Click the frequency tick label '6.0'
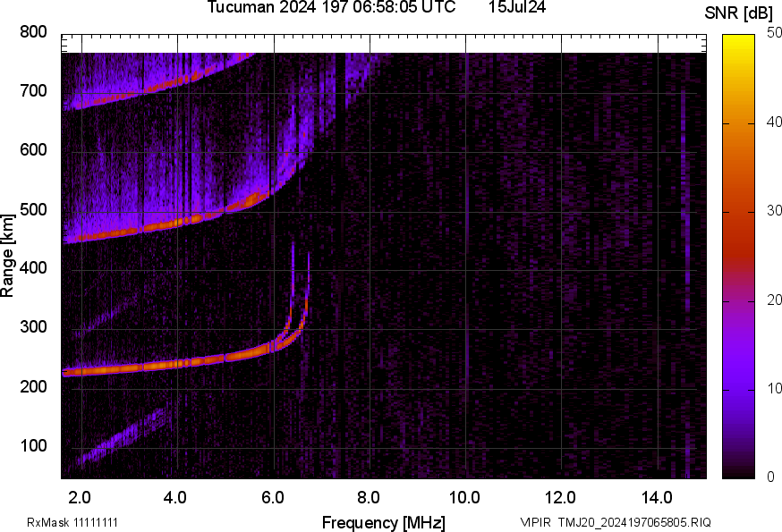Viewport: 782px width, 532px height. [273, 497]
